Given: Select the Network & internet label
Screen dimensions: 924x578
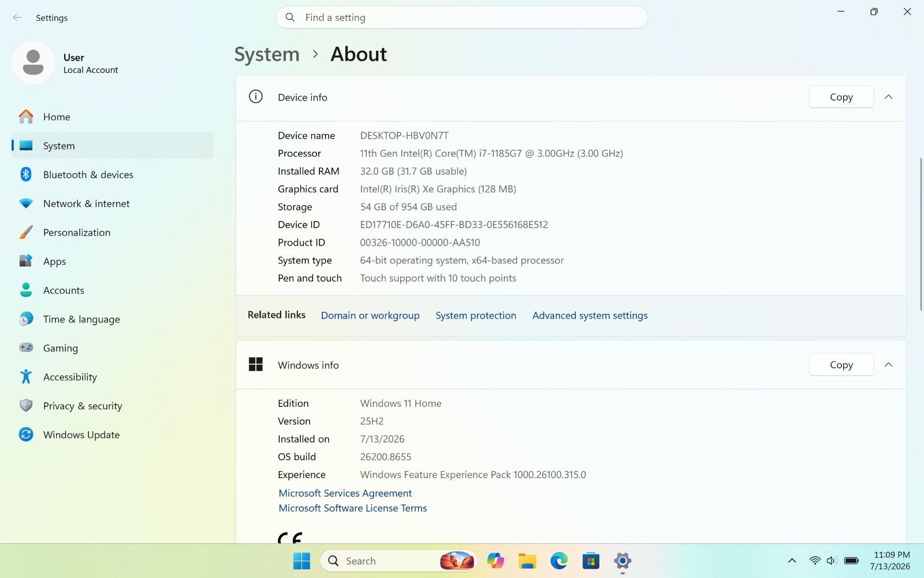Looking at the screenshot, I should (x=87, y=203).
